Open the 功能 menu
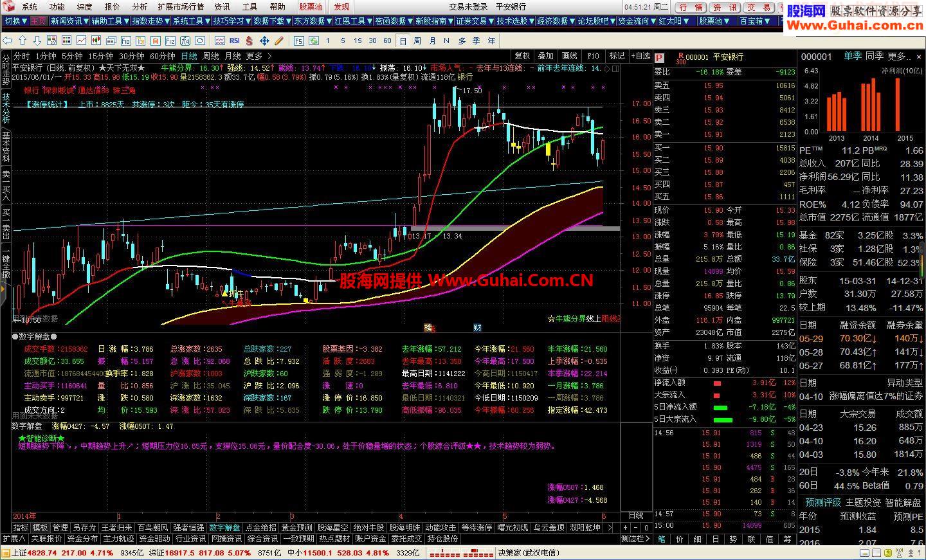This screenshot has width=926, height=560. 57,6
